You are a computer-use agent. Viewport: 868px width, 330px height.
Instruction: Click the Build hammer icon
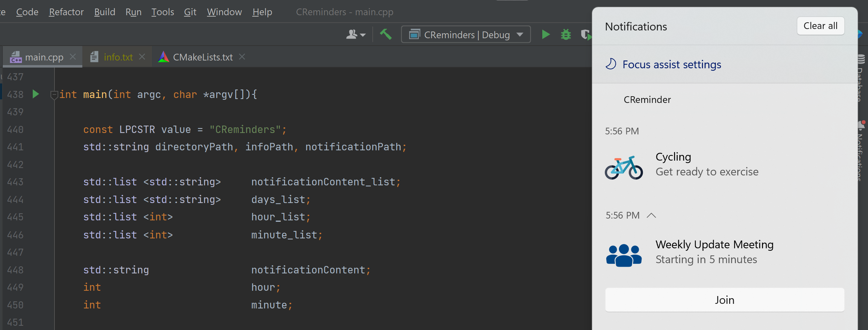385,34
